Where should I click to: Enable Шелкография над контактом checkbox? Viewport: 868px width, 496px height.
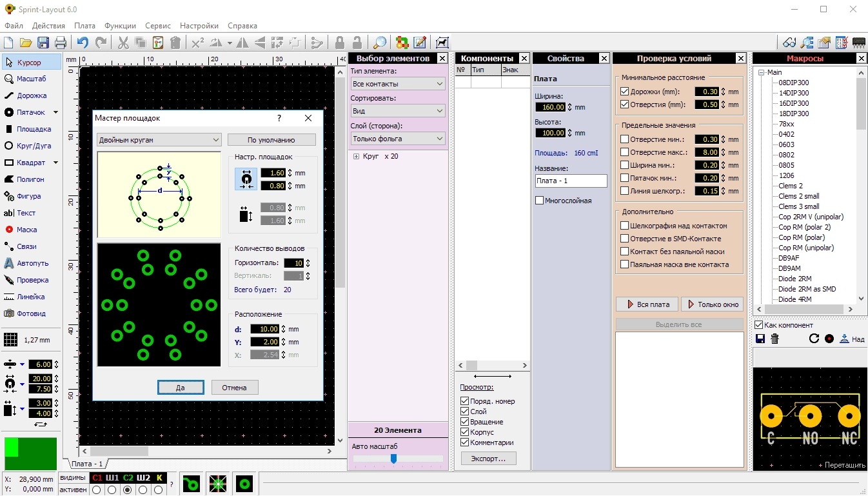pyautogui.click(x=624, y=226)
